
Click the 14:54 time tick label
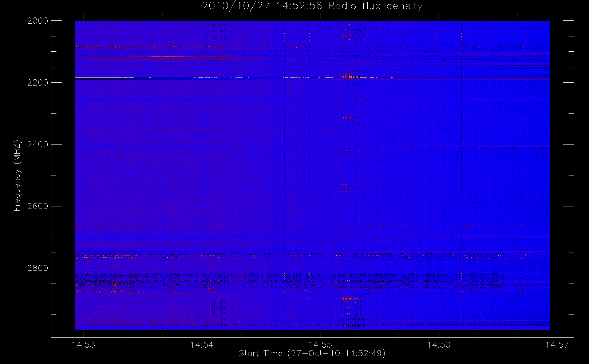[x=202, y=345]
